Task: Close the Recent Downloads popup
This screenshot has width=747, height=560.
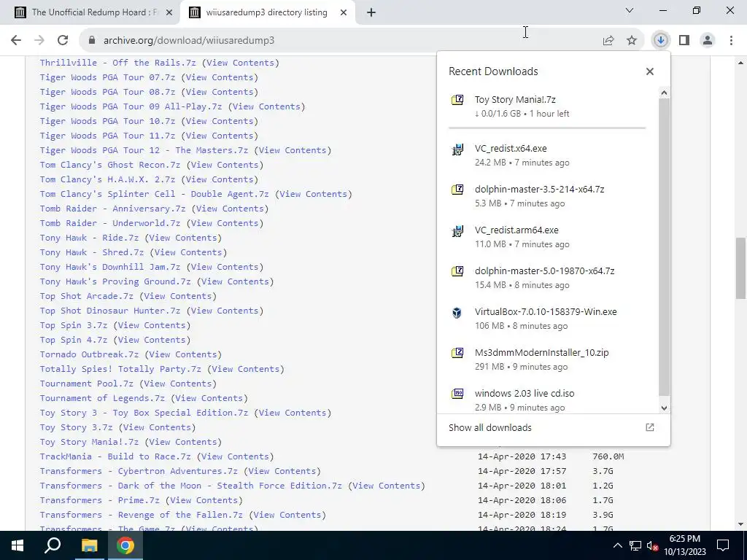Action: [x=650, y=71]
